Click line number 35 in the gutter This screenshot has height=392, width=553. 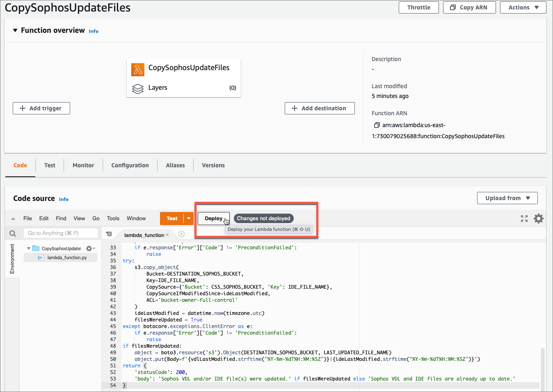[113, 261]
